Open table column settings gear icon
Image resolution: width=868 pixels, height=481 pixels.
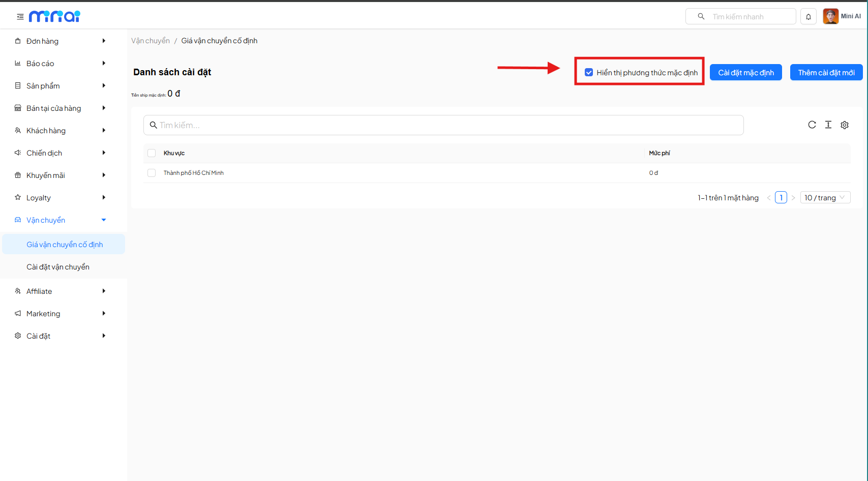[x=845, y=125]
